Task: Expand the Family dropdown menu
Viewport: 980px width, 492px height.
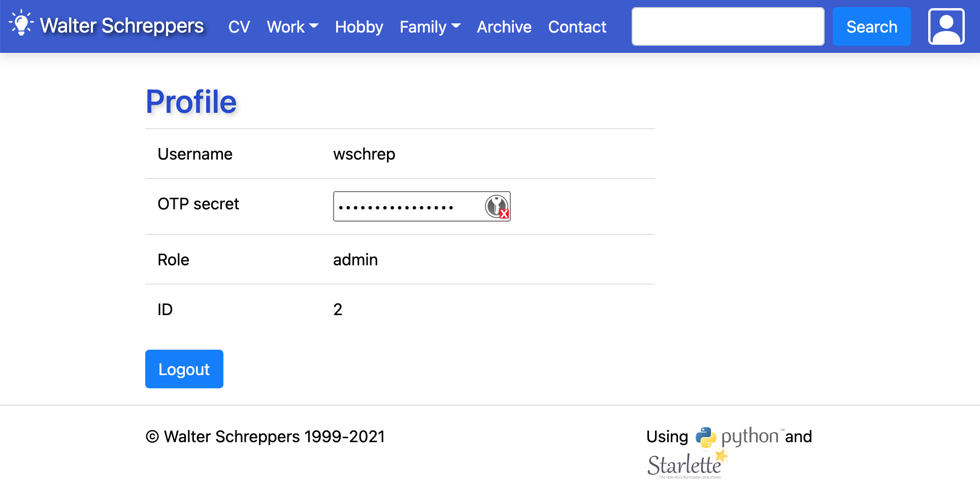Action: click(430, 26)
